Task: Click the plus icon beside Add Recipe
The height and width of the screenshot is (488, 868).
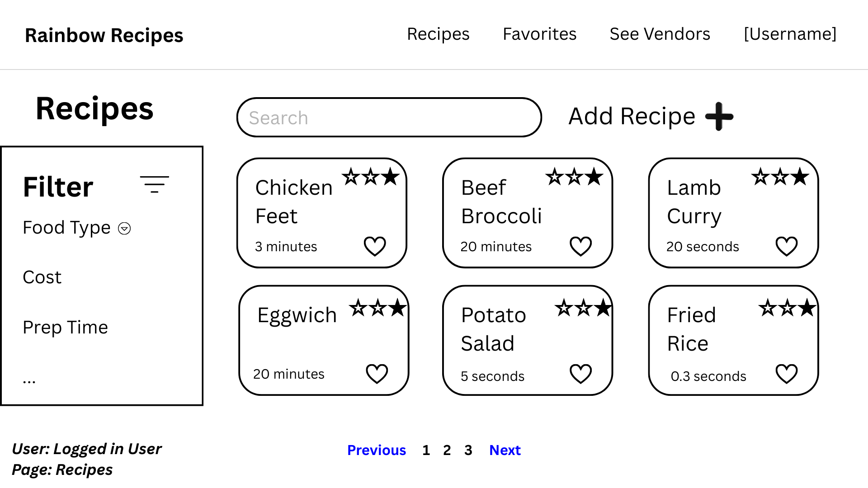Action: click(719, 117)
